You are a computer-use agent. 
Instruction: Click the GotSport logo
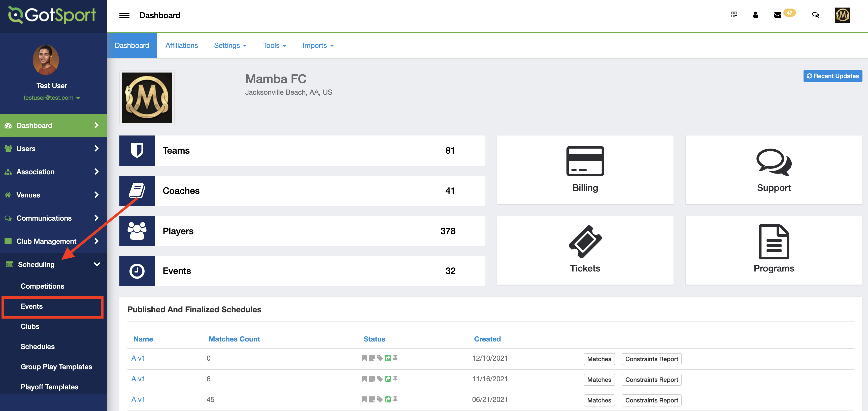52,15
